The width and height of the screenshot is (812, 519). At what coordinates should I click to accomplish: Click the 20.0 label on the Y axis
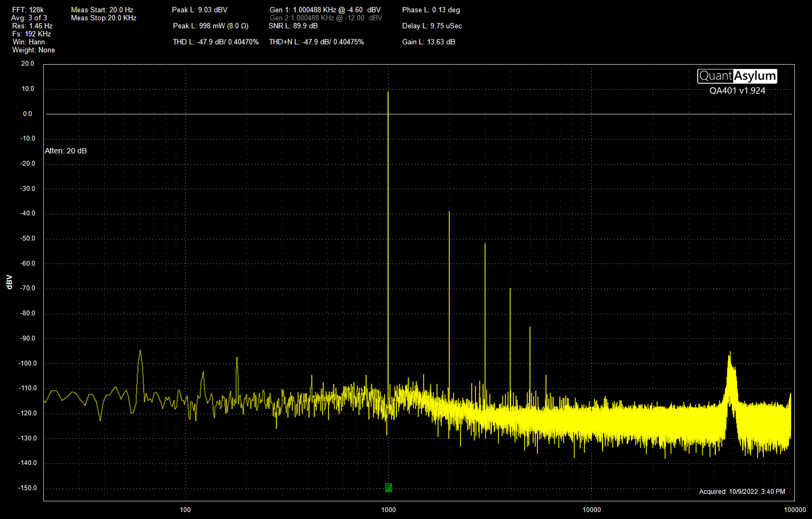(28, 64)
